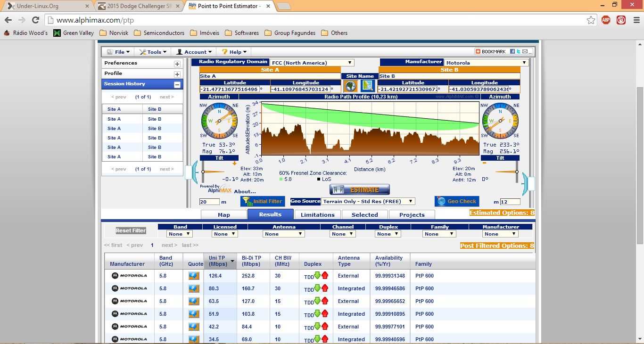The height and width of the screenshot is (344, 644).
Task: Open the Geo Source dropdown
Action: 368,201
